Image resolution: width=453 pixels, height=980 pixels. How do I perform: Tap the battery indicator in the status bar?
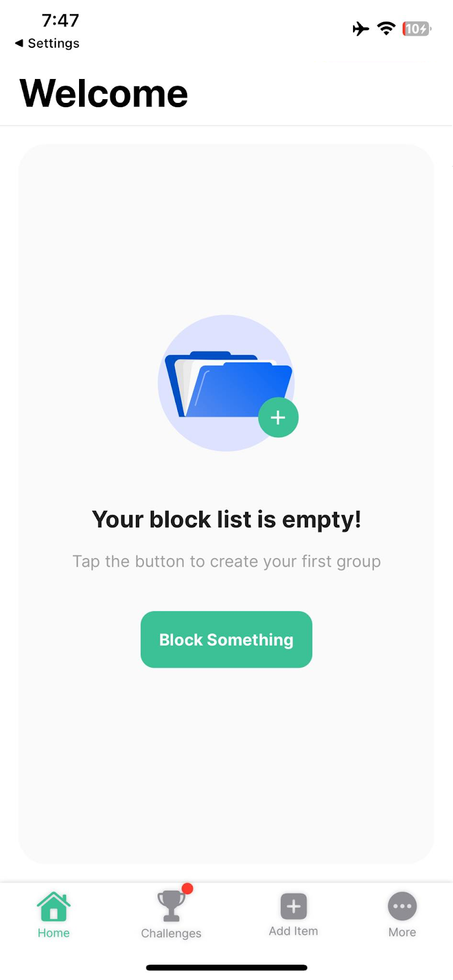click(415, 28)
